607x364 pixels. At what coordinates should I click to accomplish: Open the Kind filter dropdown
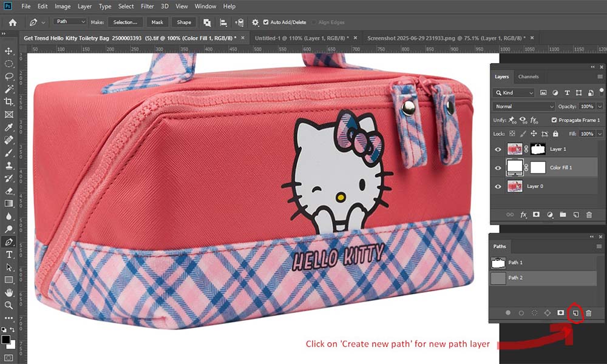tap(514, 93)
